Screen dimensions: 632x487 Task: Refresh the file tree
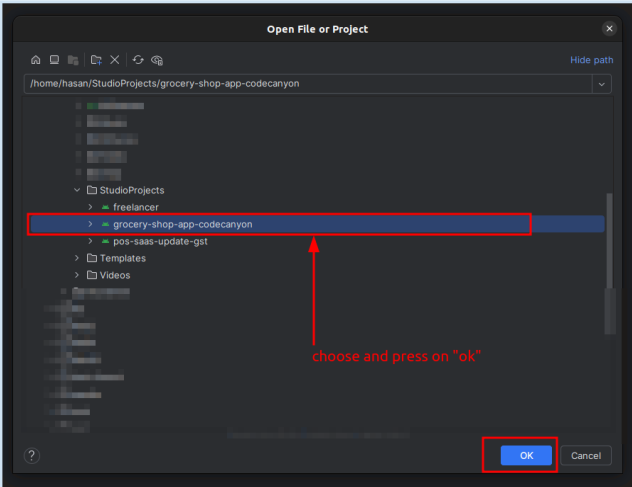click(138, 60)
